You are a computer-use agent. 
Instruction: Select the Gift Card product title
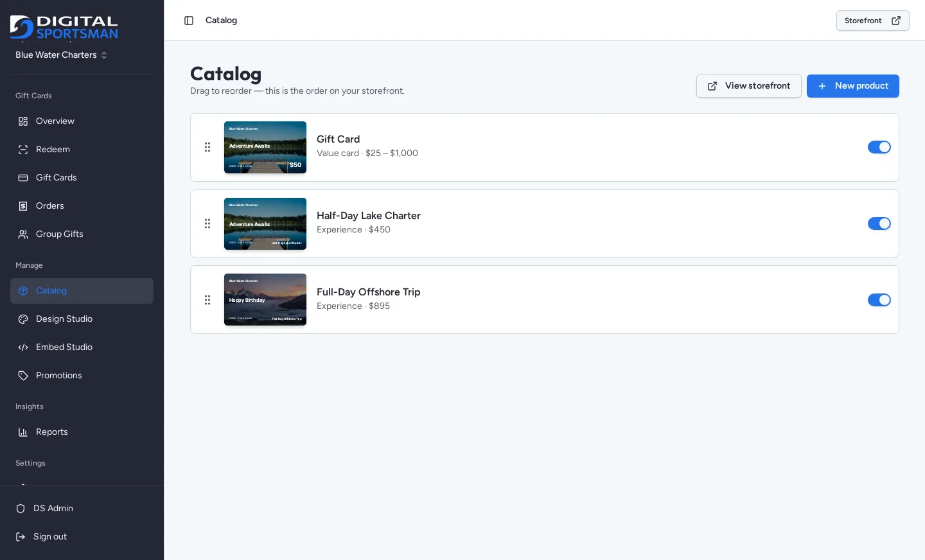[339, 139]
